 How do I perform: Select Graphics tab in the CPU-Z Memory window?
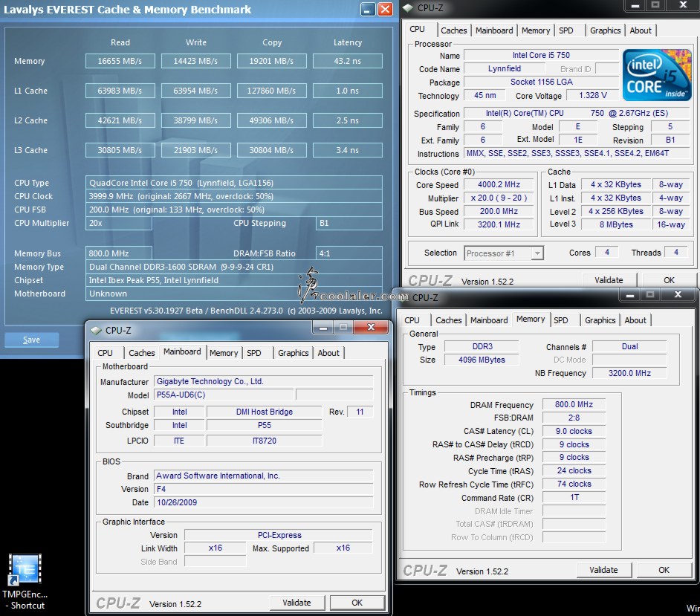(600, 320)
